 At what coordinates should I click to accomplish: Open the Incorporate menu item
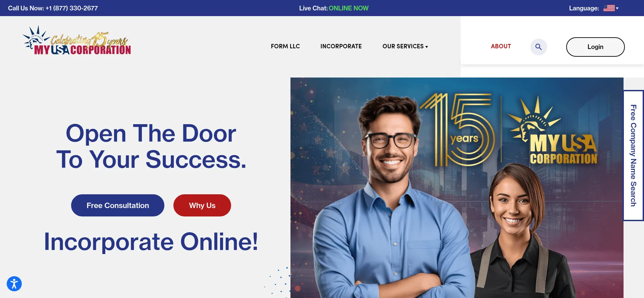coord(341,46)
